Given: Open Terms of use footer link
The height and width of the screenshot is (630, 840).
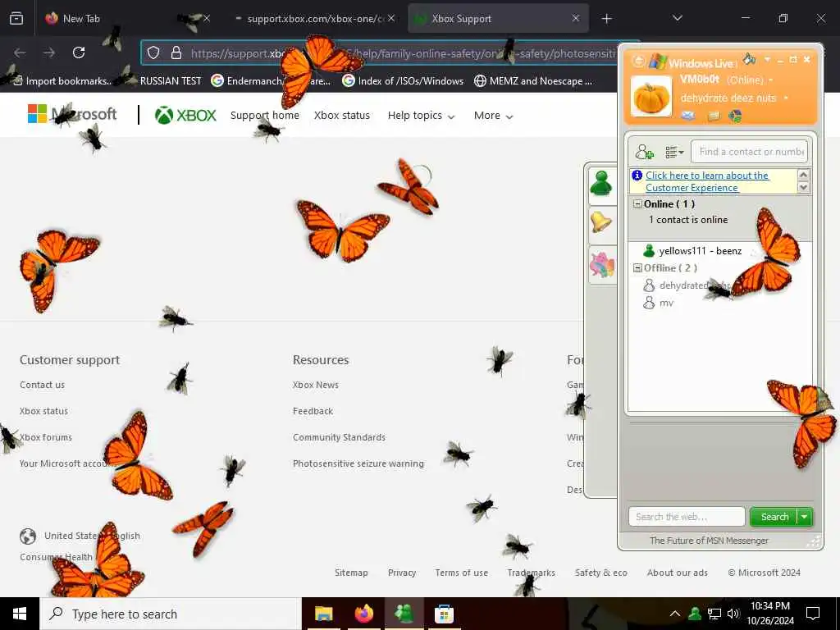Looking at the screenshot, I should pyautogui.click(x=461, y=573).
